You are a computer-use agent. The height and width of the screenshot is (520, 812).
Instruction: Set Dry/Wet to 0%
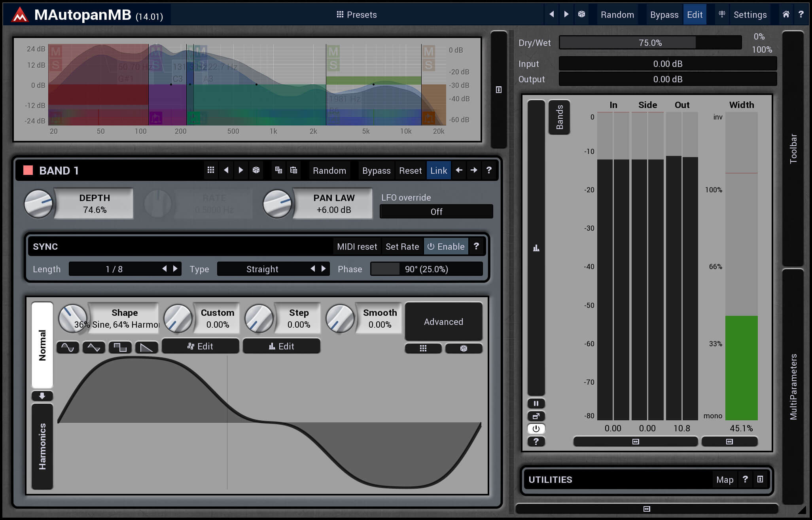click(759, 36)
